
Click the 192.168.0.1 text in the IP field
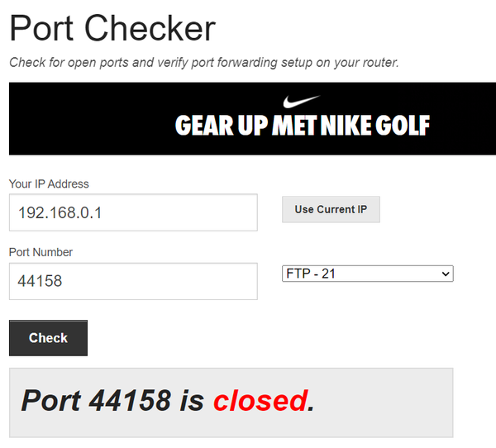click(60, 212)
